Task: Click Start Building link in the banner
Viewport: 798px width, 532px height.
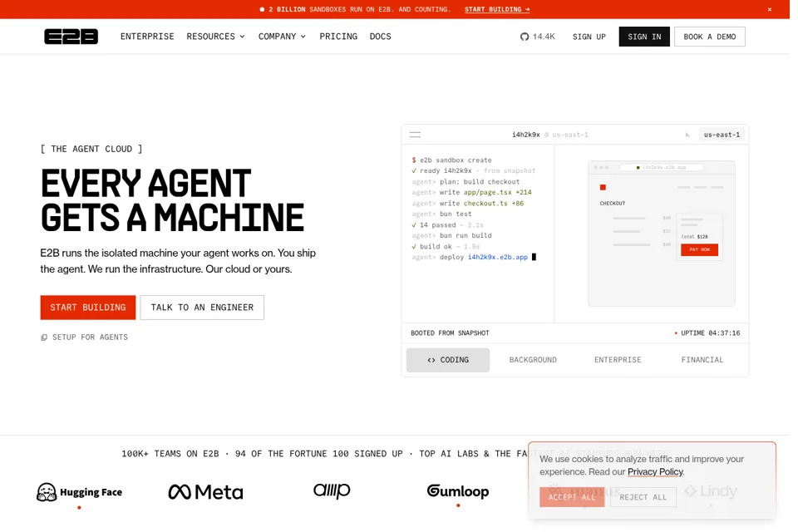Action: (x=497, y=9)
